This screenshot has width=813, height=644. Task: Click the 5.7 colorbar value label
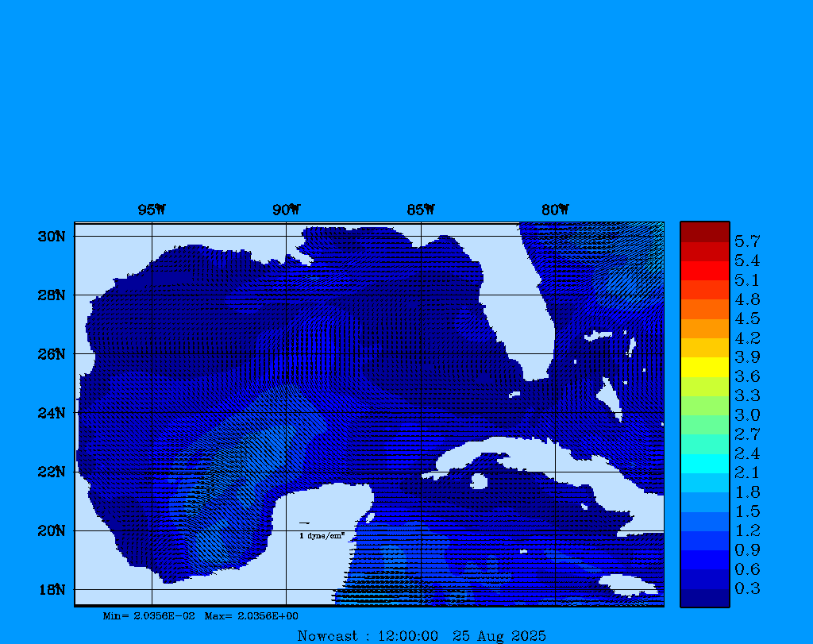click(x=746, y=241)
